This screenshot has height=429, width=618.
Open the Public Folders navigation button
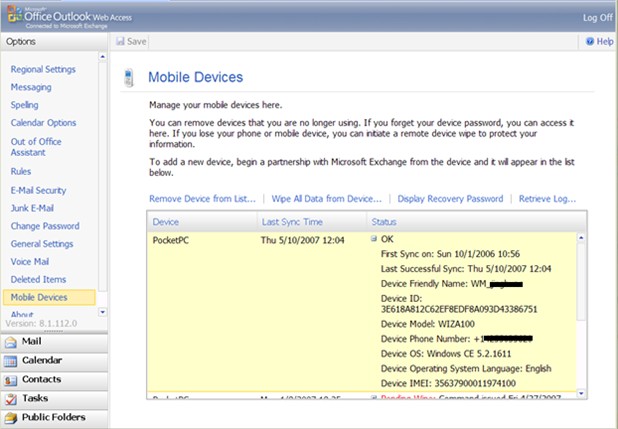(x=54, y=418)
